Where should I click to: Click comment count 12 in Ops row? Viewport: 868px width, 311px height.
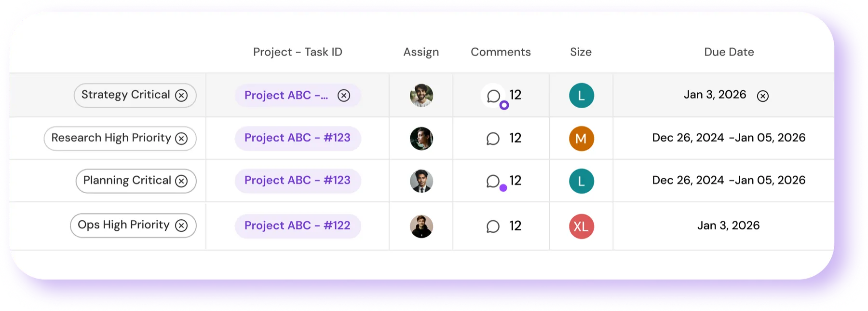coord(515,226)
